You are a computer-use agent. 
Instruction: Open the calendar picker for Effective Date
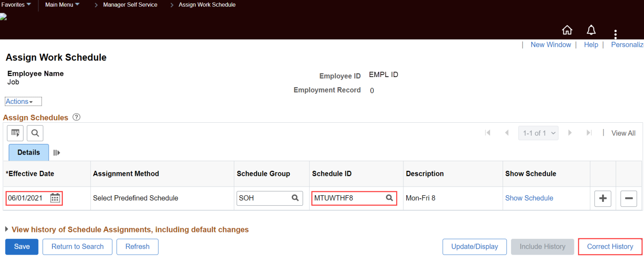click(55, 198)
